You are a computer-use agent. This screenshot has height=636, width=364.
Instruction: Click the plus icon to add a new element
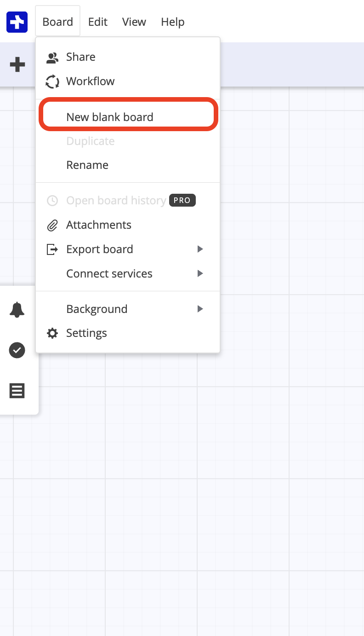pyautogui.click(x=17, y=64)
